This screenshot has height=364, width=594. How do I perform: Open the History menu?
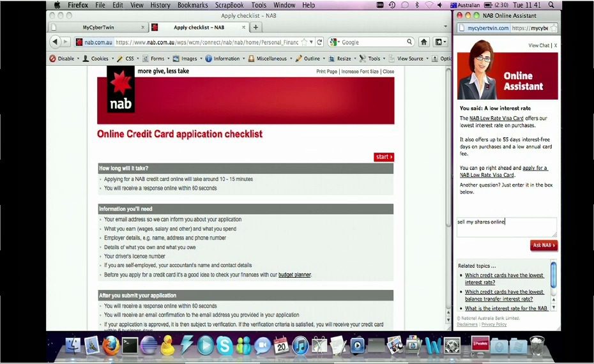tap(160, 5)
